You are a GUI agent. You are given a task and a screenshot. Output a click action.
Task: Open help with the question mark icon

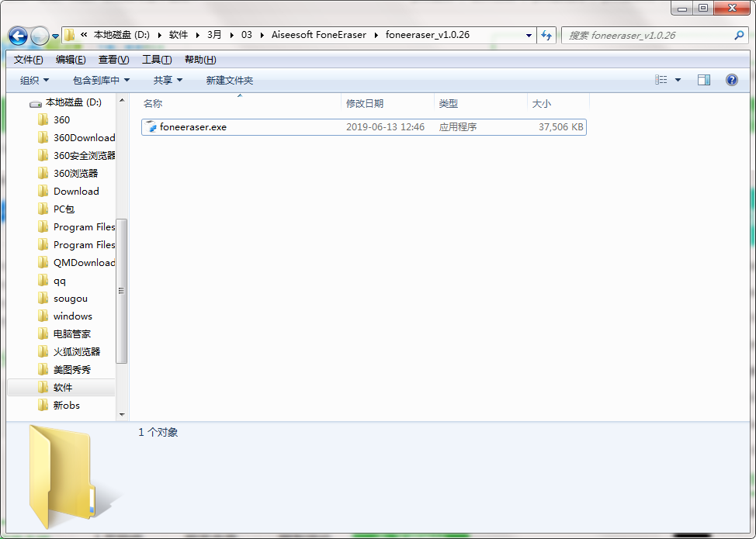(x=731, y=80)
